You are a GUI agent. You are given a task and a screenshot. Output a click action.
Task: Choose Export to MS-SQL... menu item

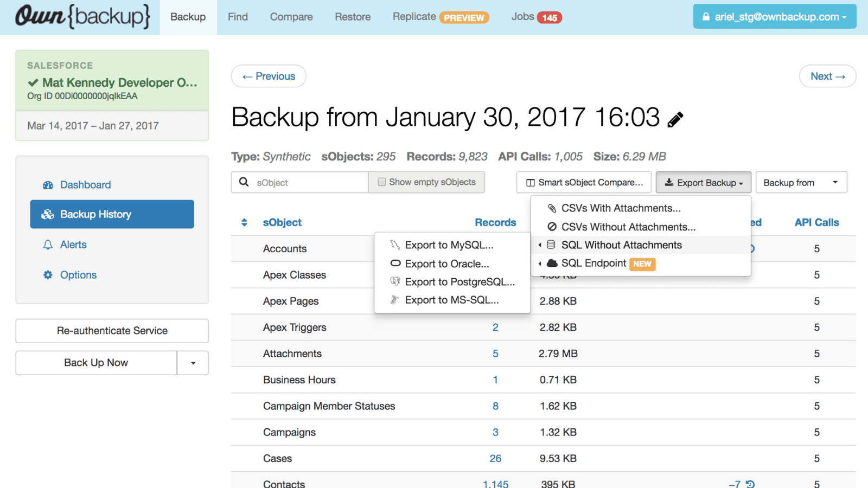(452, 300)
